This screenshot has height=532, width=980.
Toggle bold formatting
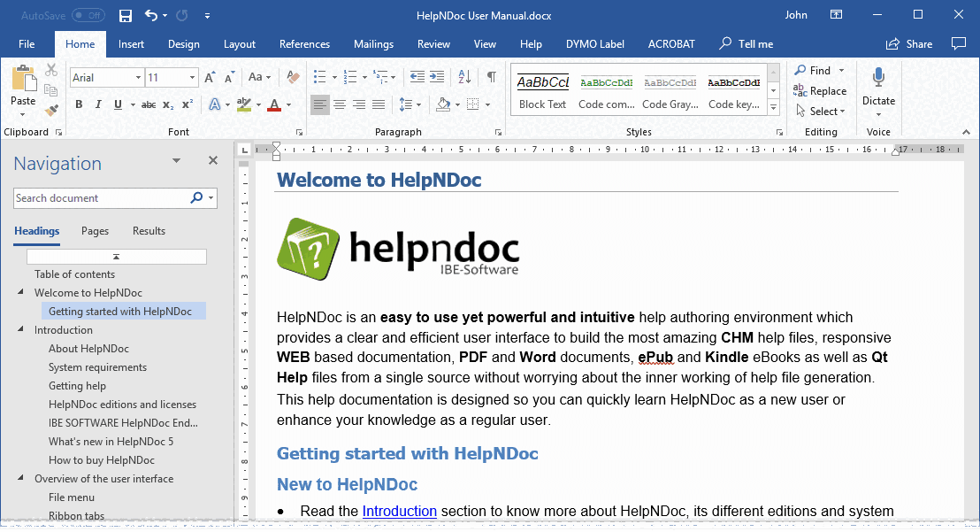[79, 104]
